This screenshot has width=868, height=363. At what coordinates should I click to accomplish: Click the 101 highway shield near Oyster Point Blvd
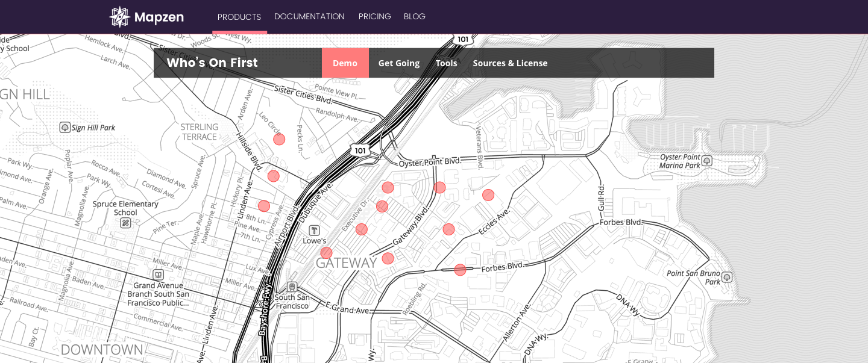(360, 150)
